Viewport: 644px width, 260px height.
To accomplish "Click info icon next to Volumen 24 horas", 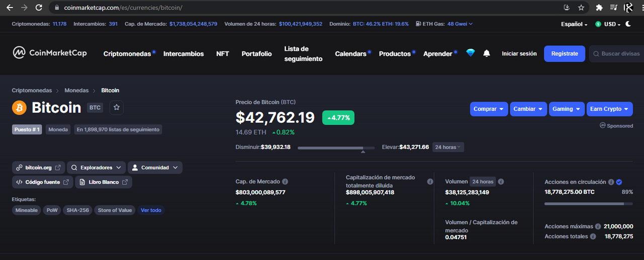I will (501, 182).
